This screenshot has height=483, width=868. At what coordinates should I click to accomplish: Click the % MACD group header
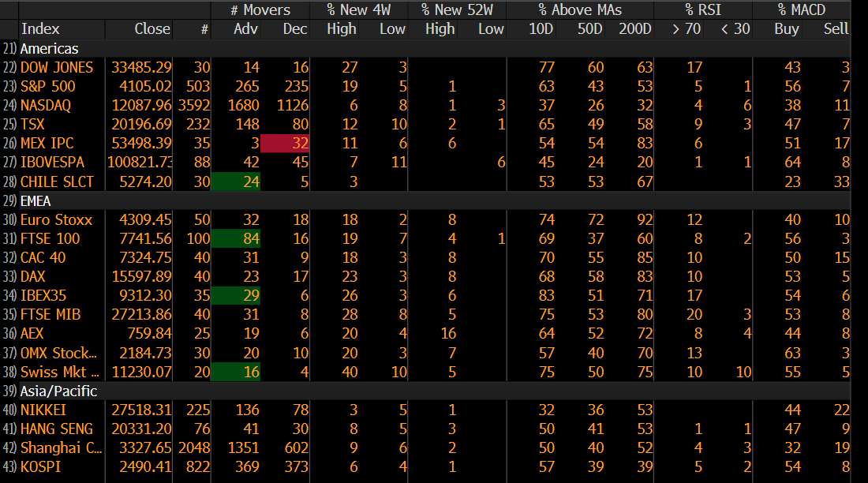click(x=802, y=10)
